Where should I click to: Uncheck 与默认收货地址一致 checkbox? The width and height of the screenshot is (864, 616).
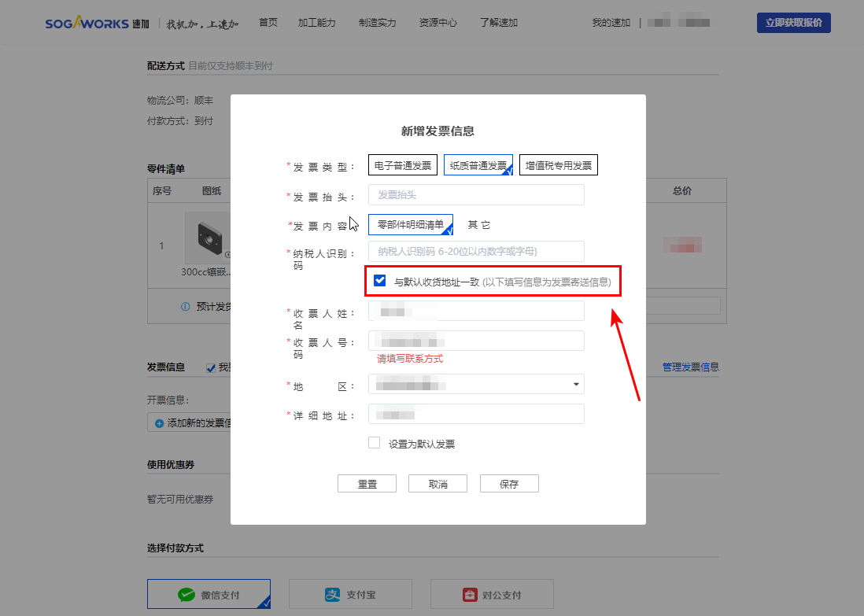[x=380, y=280]
